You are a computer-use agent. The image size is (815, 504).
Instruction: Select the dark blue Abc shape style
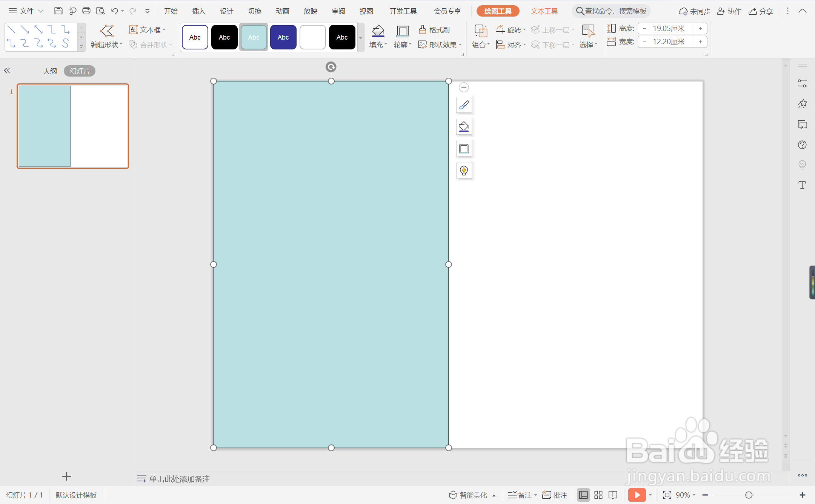click(283, 37)
